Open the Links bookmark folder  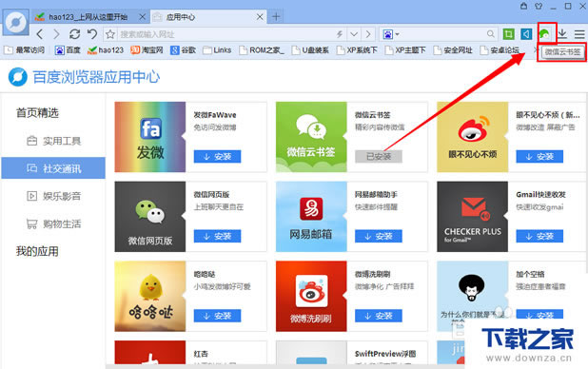click(217, 50)
